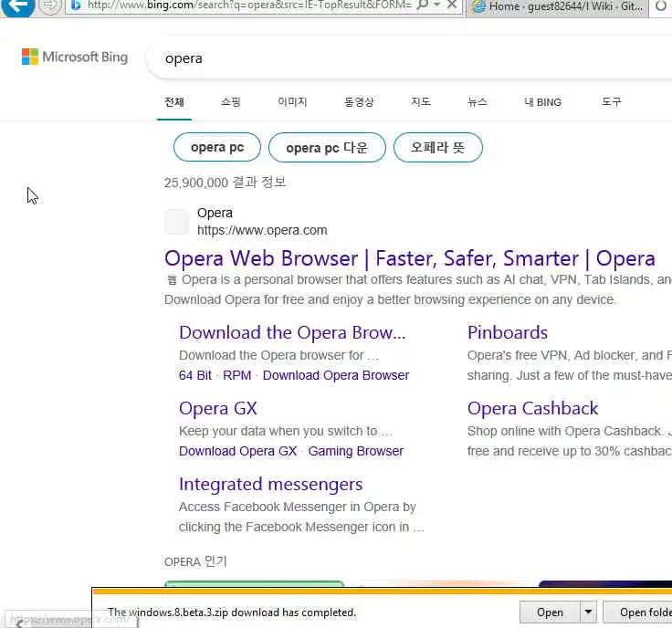Open the address bar autocomplete dropdown arrow
This screenshot has height=628, width=672.
click(437, 5)
